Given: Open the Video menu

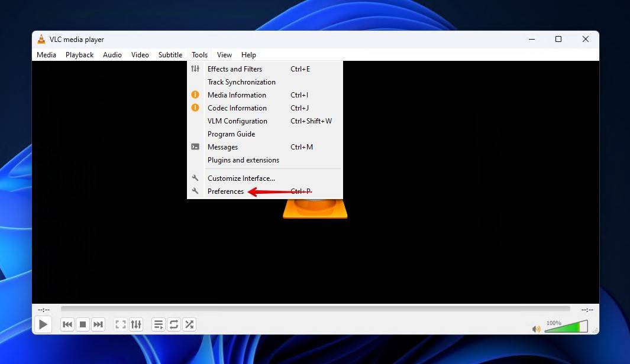Looking at the screenshot, I should click(x=140, y=55).
